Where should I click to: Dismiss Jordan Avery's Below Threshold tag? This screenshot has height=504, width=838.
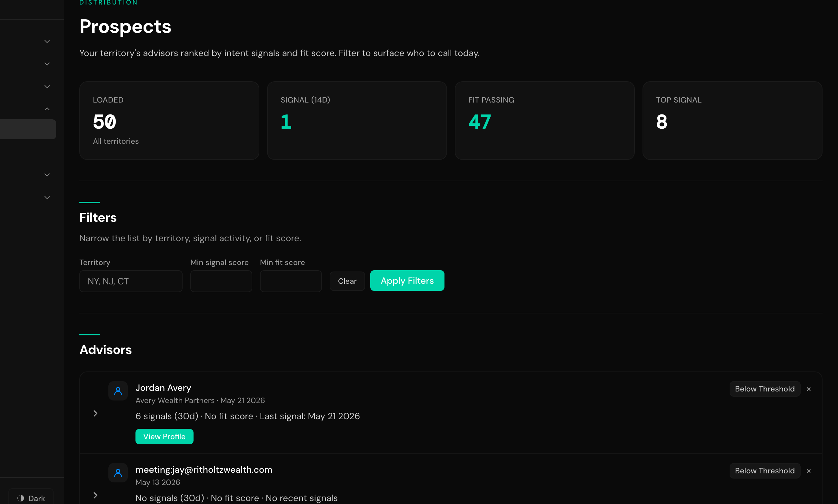tap(809, 389)
